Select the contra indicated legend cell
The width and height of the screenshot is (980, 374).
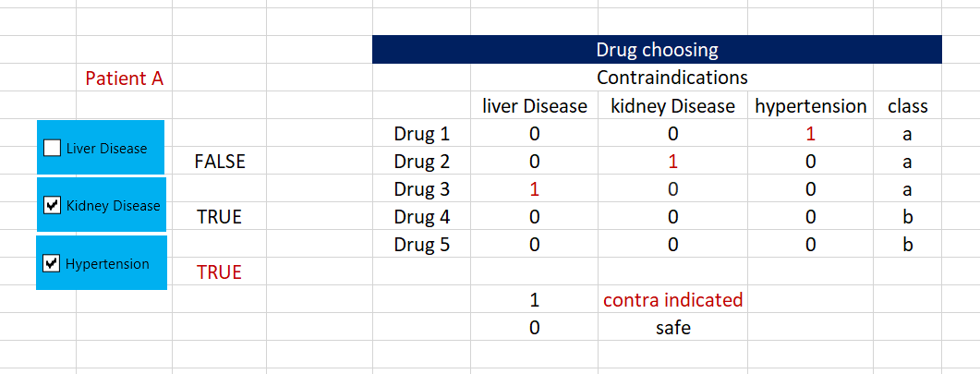click(x=672, y=300)
